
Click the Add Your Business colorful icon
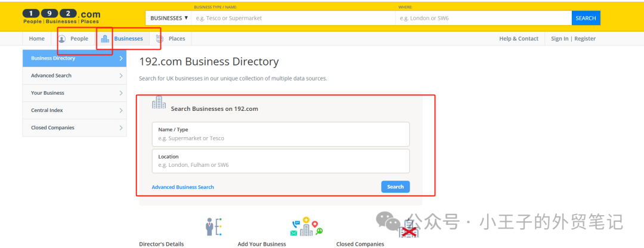pos(307,227)
